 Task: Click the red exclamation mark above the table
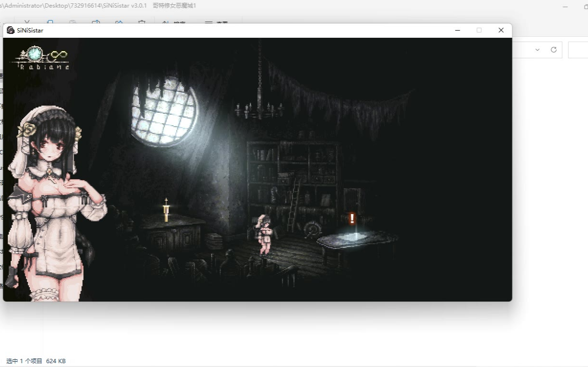tap(352, 219)
